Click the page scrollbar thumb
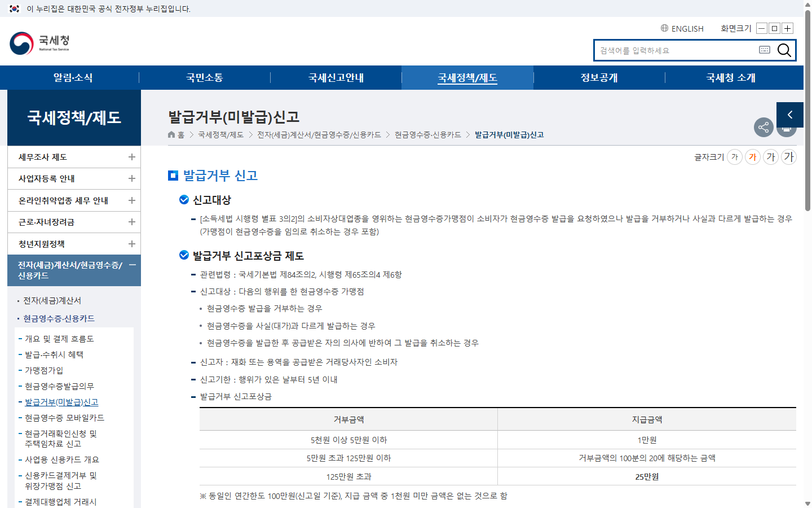The height and width of the screenshot is (508, 812). 807,110
